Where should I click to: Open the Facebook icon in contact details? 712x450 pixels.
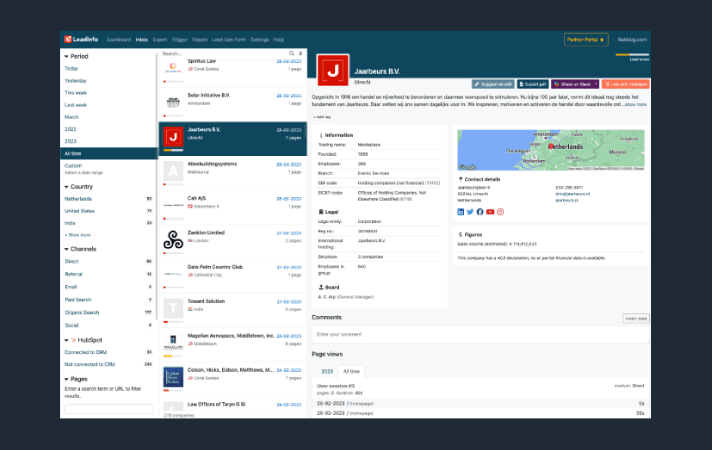tap(480, 212)
